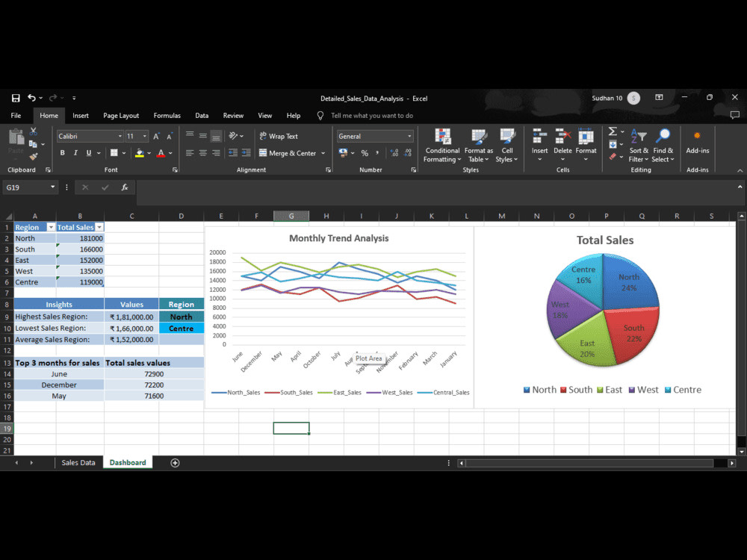Open the Calibri font name dropdown
The width and height of the screenshot is (747, 560).
120,136
